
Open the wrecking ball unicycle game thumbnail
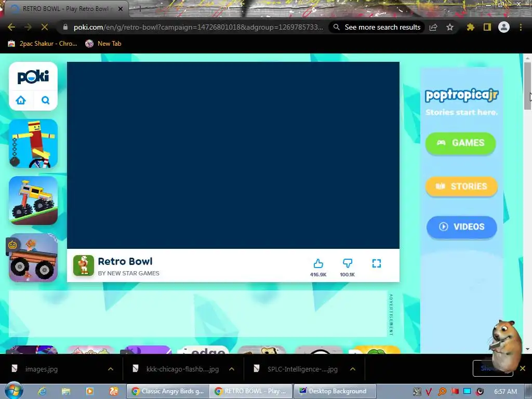pos(33,143)
